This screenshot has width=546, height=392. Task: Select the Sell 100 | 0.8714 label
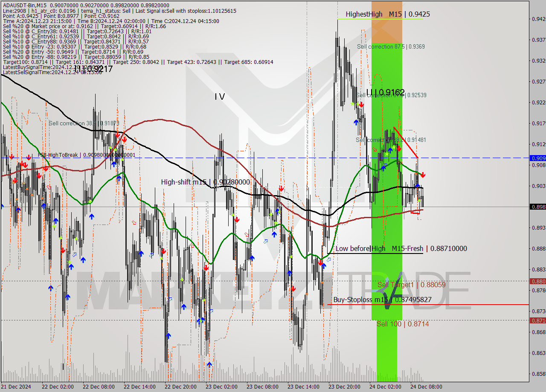pos(403,324)
